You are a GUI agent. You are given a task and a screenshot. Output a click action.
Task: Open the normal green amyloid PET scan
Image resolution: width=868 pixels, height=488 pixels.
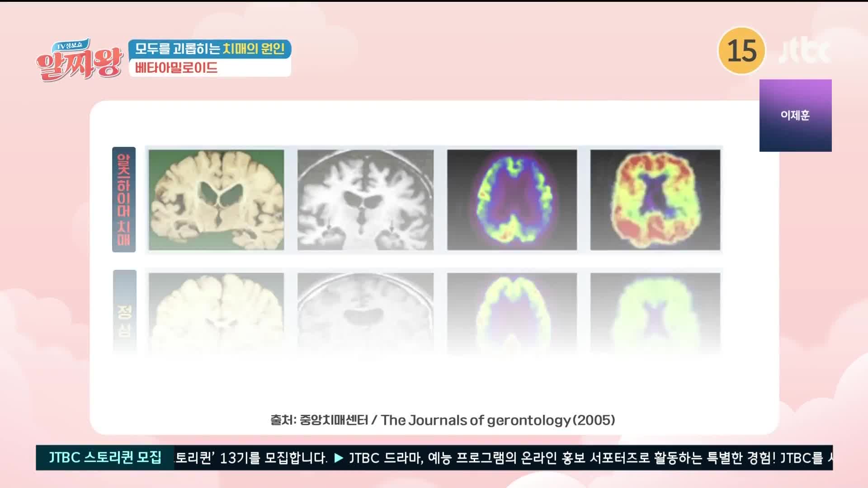pyautogui.click(x=655, y=312)
